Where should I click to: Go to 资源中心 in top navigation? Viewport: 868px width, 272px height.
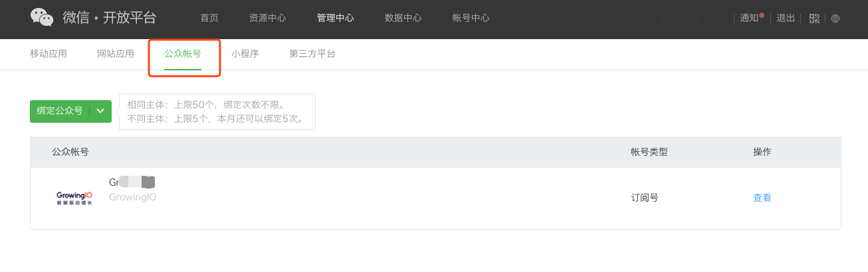click(268, 18)
